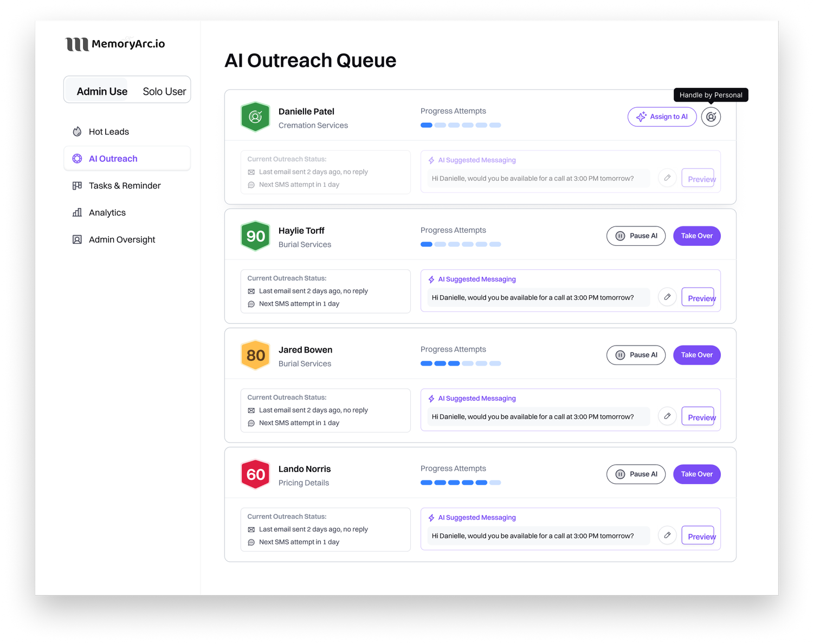Click the MemoryArc.io logo
The image size is (813, 644).
point(115,44)
